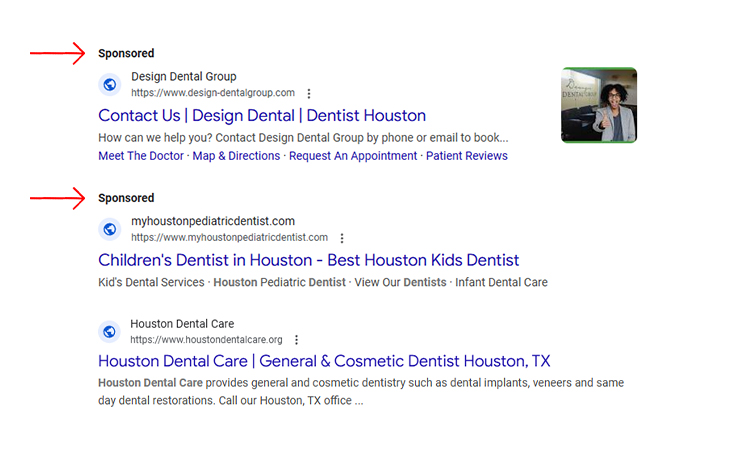Visit the Patient Reviews sitelink
This screenshot has width=750, height=450.
(467, 156)
